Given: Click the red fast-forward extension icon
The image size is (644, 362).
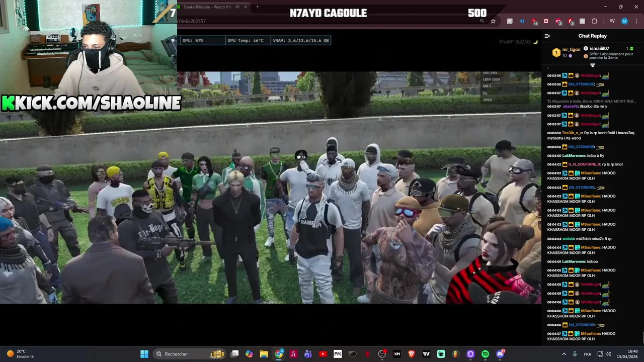Looking at the screenshot, I should (x=546, y=21).
